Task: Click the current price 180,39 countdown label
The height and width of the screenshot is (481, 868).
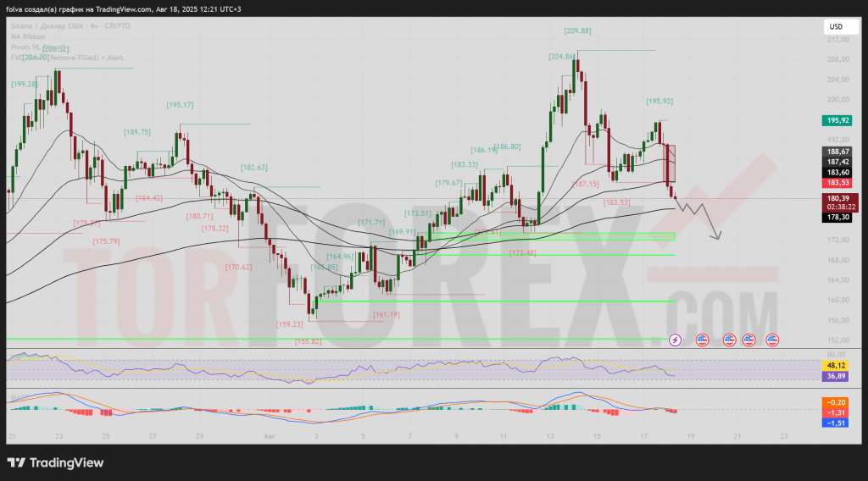Action: tap(840, 202)
